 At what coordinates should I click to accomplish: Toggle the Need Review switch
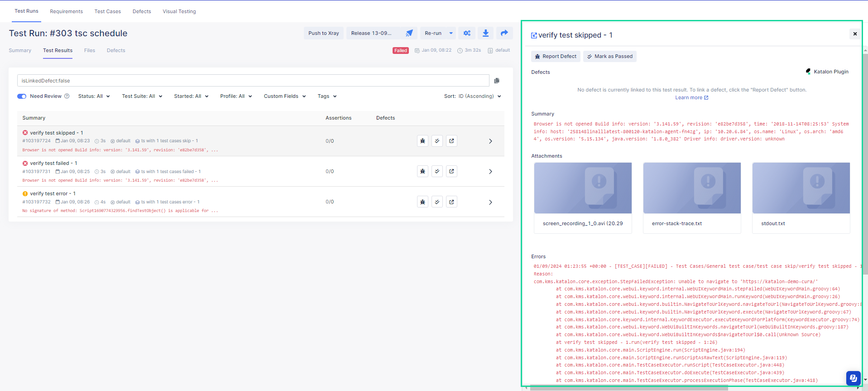[22, 96]
